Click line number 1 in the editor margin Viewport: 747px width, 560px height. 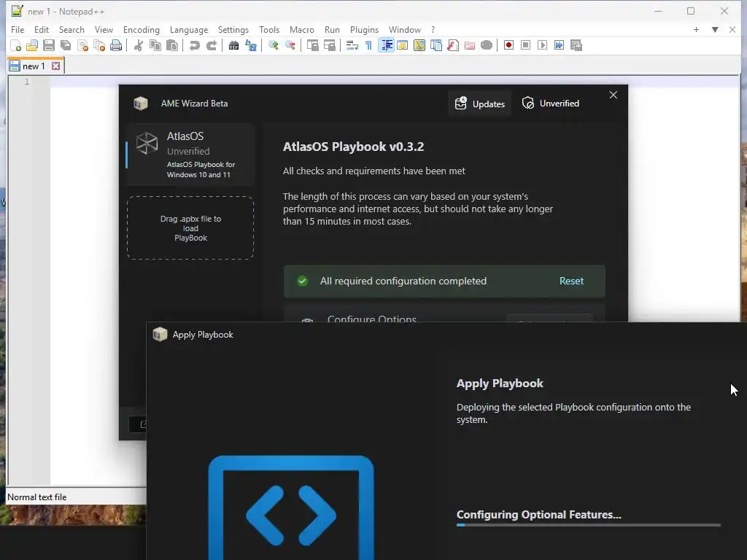click(x=27, y=82)
